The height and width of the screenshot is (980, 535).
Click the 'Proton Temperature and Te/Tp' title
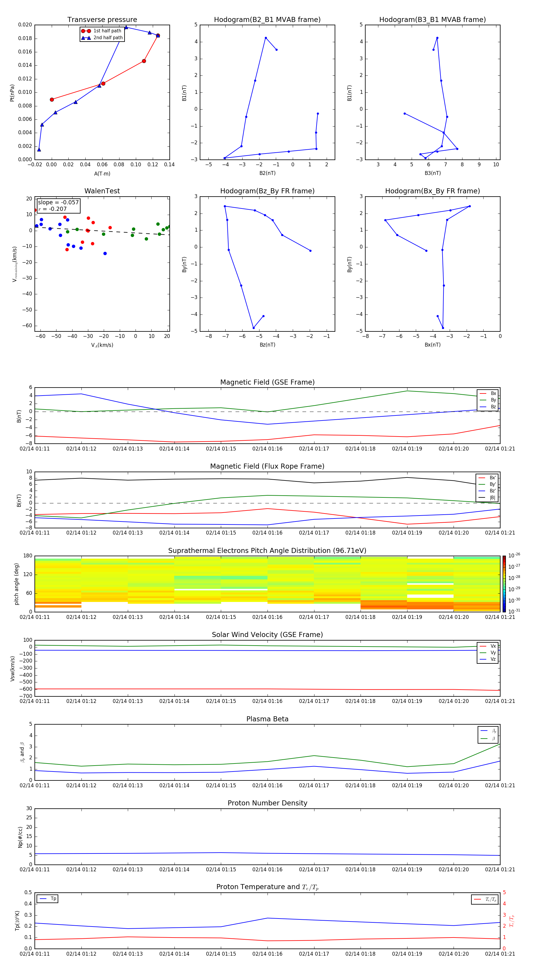267,887
